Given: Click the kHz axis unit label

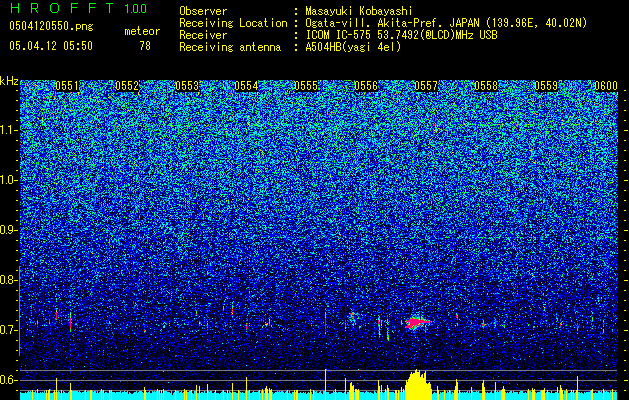Looking at the screenshot, I should click(x=9, y=81).
